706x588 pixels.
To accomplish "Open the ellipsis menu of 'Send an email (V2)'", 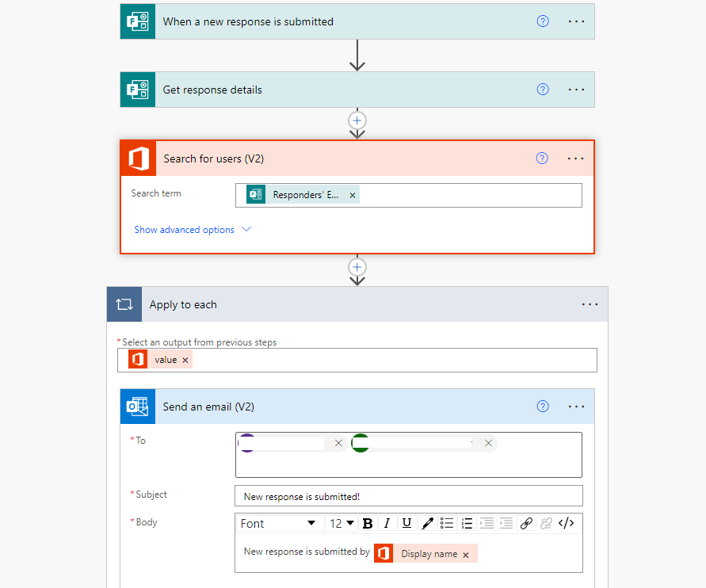I will click(x=576, y=407).
